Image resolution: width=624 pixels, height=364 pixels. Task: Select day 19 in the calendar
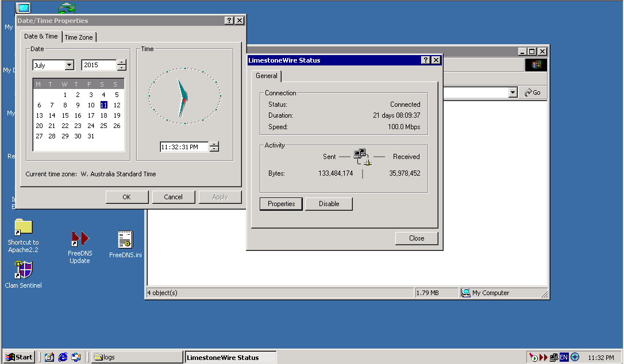117,115
